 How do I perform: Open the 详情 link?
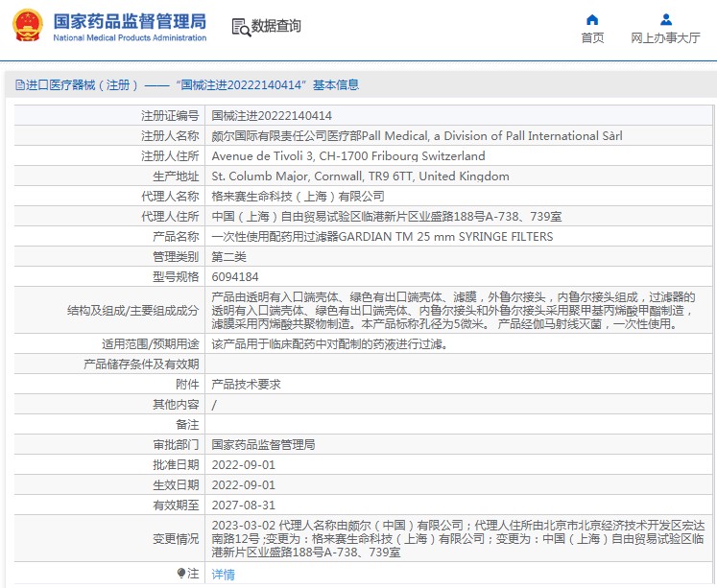223,574
